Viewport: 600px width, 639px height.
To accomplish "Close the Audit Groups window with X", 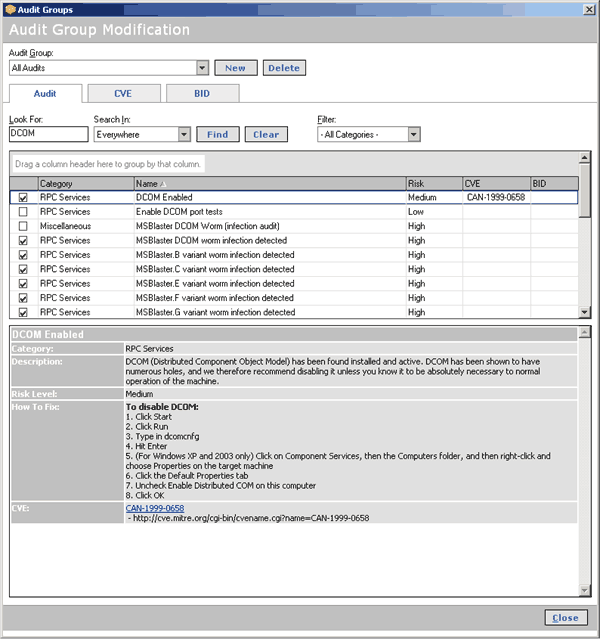I will tap(587, 9).
